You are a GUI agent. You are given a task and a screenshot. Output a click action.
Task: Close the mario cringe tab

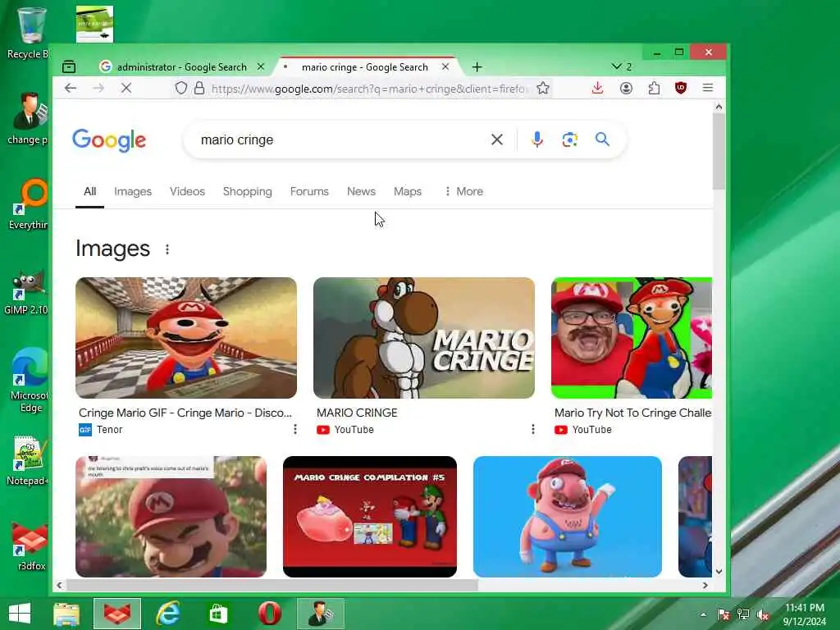[x=445, y=67]
